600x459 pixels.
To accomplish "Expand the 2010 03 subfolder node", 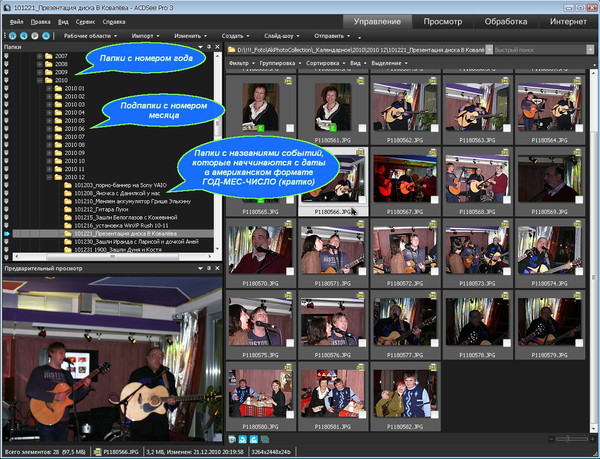I will (49, 104).
